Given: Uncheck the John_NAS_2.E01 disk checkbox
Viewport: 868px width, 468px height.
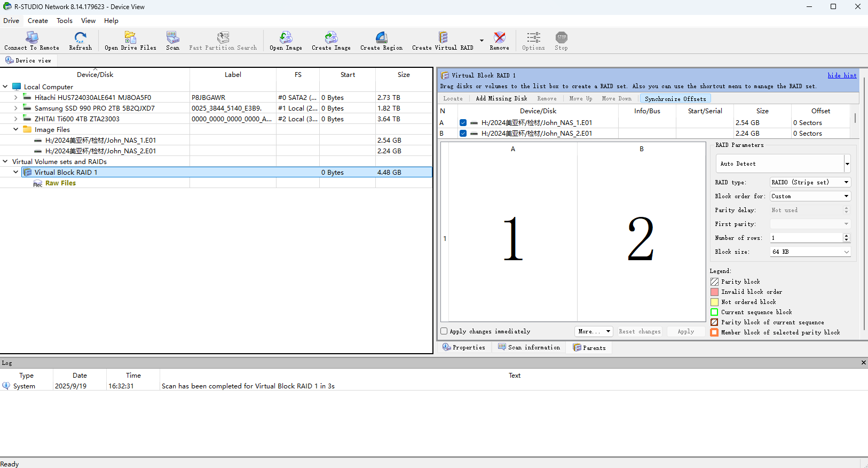Looking at the screenshot, I should click(463, 134).
